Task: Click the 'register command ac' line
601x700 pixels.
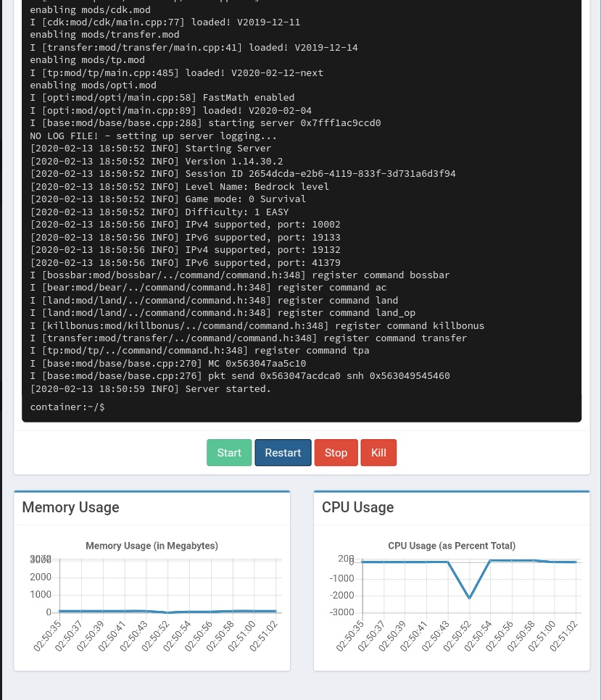Action: pyautogui.click(x=208, y=288)
